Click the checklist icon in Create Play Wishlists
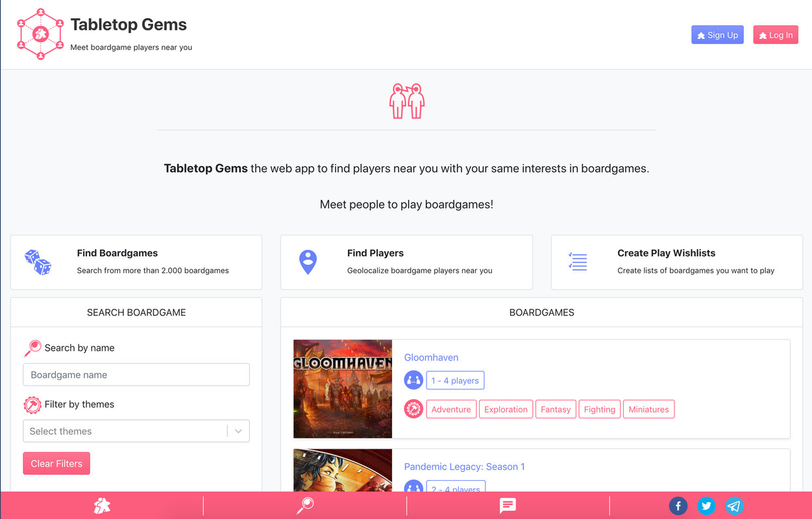The image size is (812, 519). [578, 262]
